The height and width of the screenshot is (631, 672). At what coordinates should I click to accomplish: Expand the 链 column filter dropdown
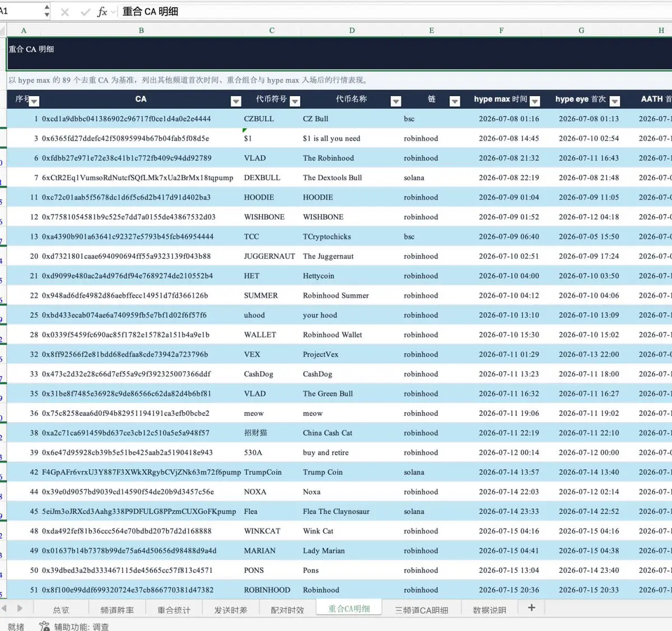pyautogui.click(x=455, y=101)
